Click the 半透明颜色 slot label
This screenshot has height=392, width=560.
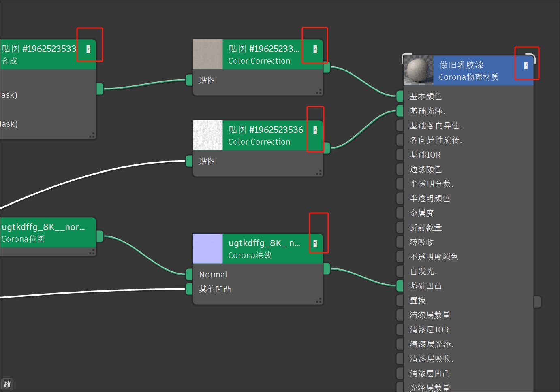click(x=430, y=199)
